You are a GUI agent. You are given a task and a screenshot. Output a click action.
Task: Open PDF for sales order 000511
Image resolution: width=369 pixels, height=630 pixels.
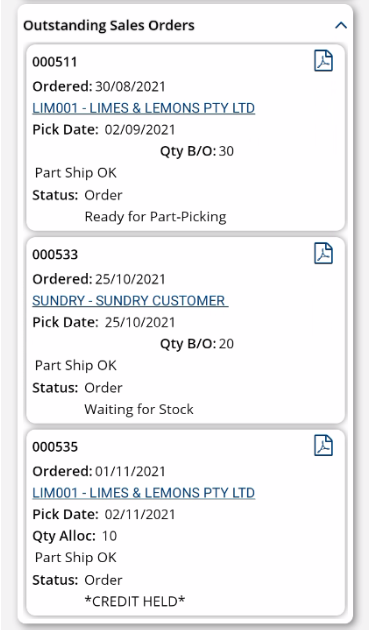tap(323, 61)
